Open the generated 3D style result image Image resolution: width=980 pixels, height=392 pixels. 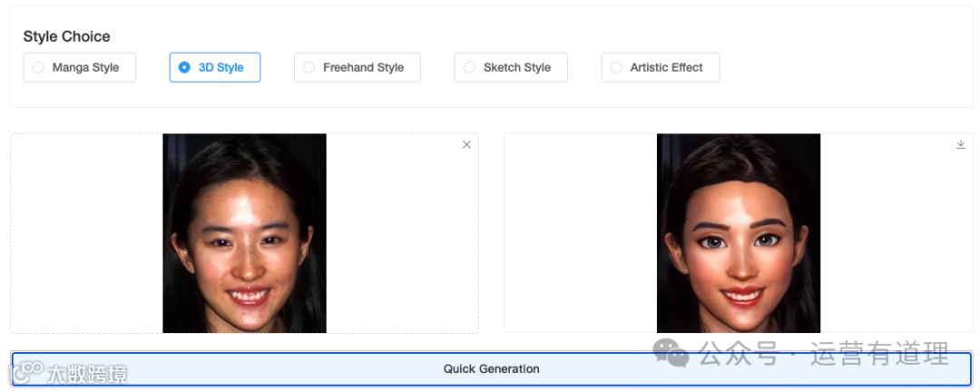point(738,233)
